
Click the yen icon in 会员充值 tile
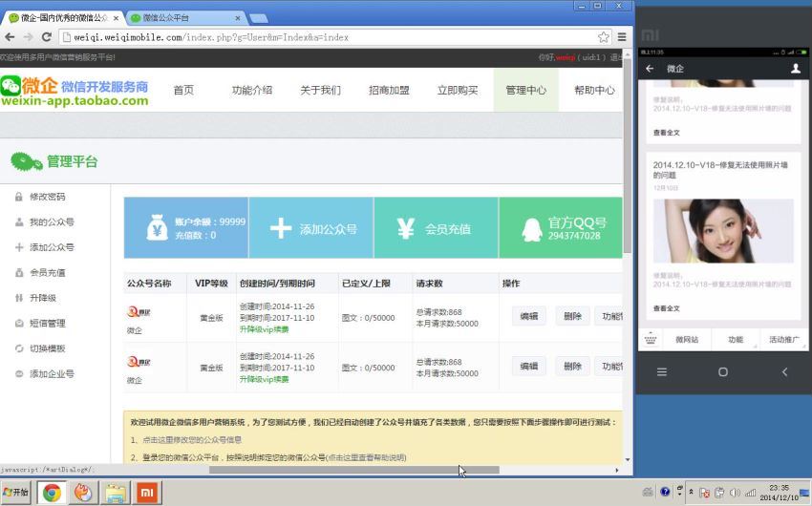tap(405, 228)
